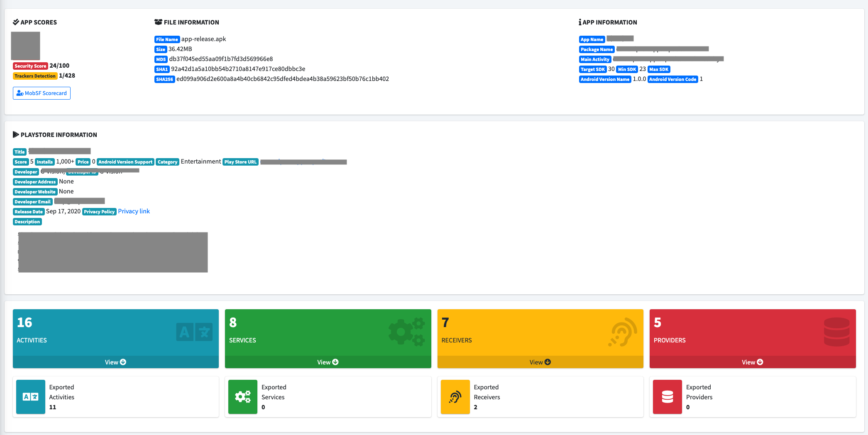Screen dimensions: 868x435
Task: Click the Security Score badge
Action: (x=30, y=66)
